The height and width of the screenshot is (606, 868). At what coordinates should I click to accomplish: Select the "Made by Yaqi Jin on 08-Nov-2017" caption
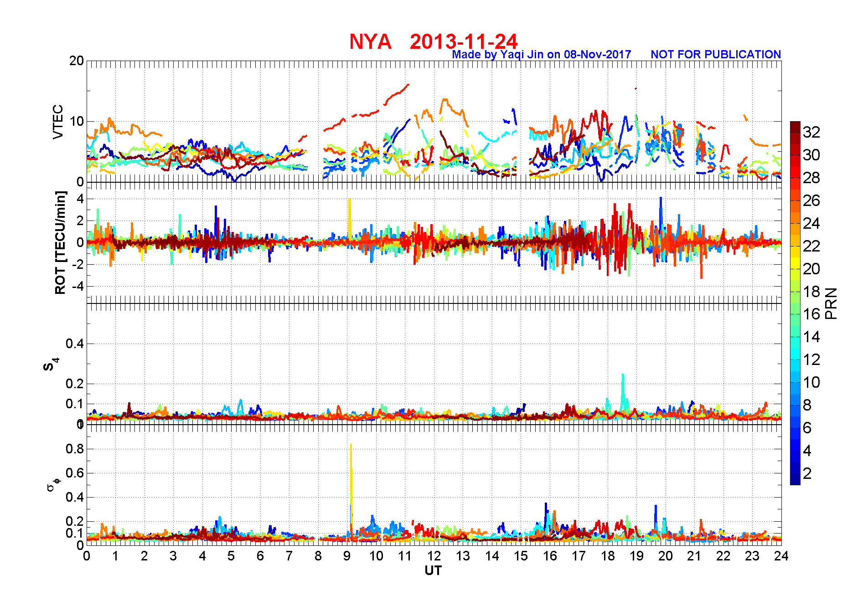[542, 55]
